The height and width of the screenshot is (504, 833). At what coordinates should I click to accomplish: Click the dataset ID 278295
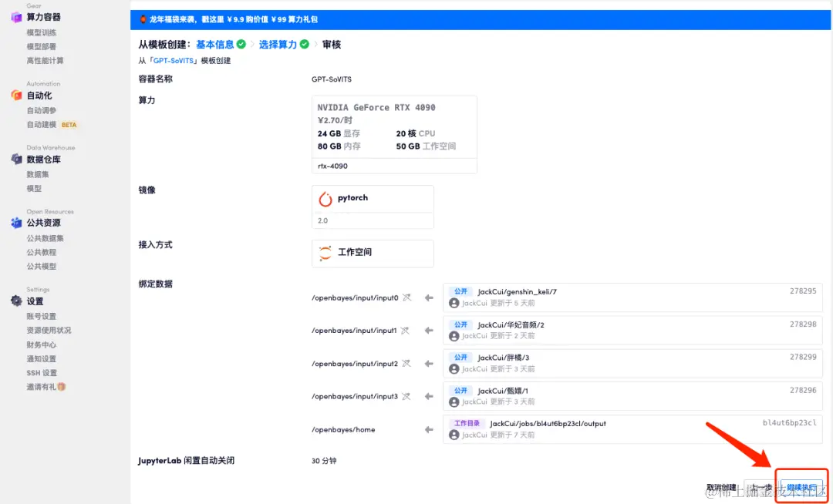[x=803, y=291]
